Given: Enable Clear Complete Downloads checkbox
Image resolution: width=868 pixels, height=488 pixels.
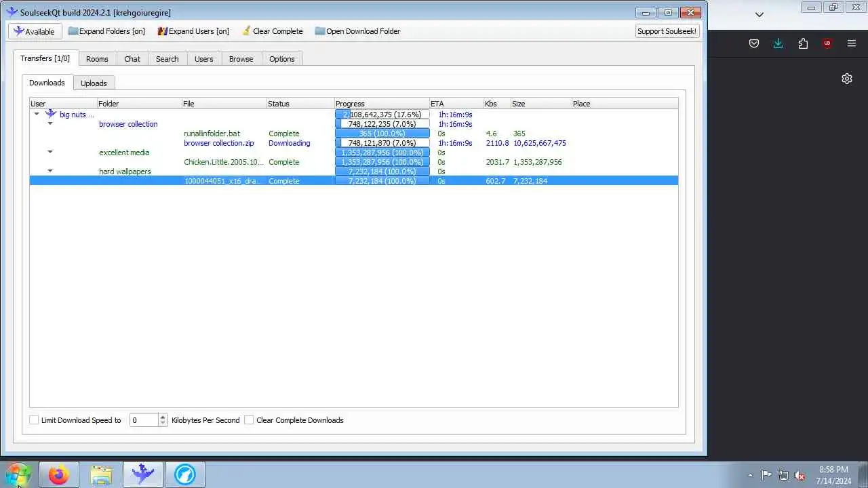Looking at the screenshot, I should 249,420.
